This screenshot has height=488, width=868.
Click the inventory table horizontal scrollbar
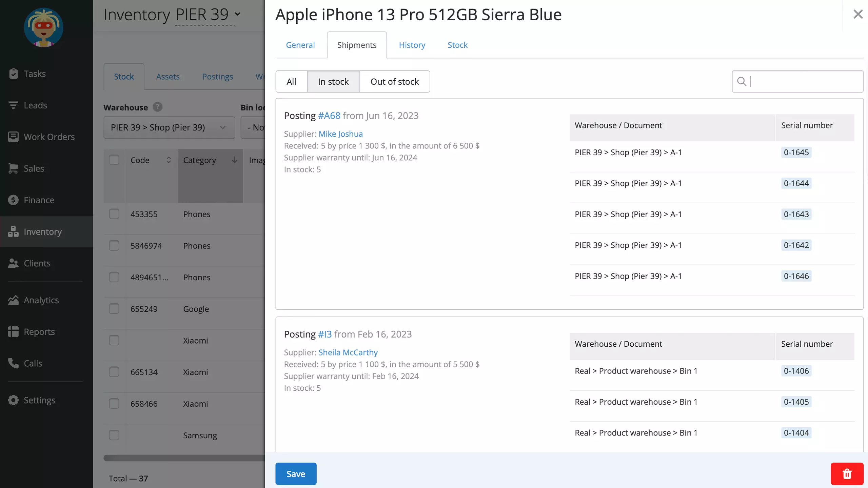(x=184, y=458)
